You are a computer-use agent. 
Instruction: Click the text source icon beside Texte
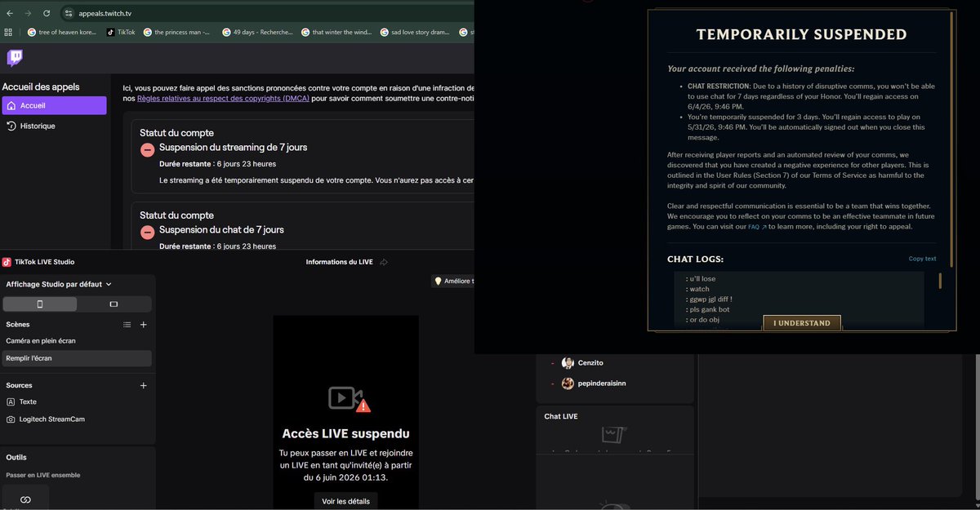tap(11, 401)
